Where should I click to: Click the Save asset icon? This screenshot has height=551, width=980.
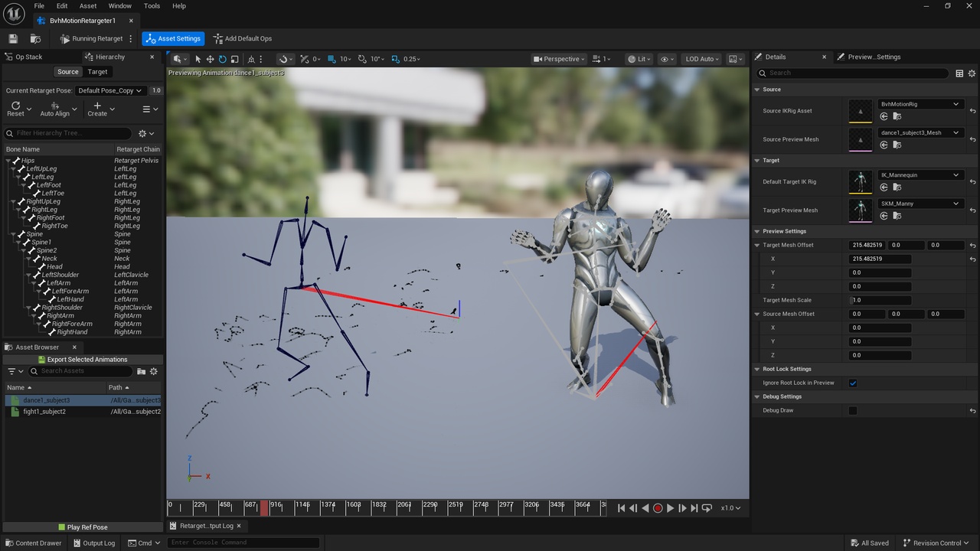(x=13, y=38)
